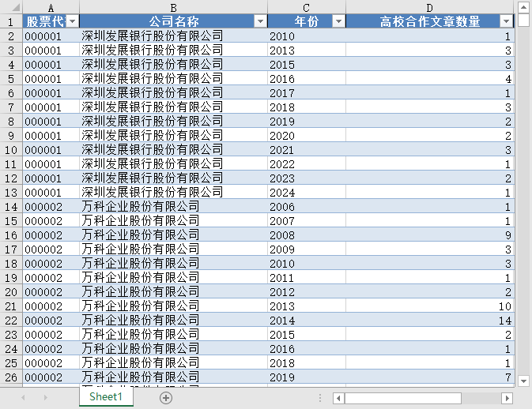
Task: Select the 000001 cell in row 7
Action: point(51,107)
